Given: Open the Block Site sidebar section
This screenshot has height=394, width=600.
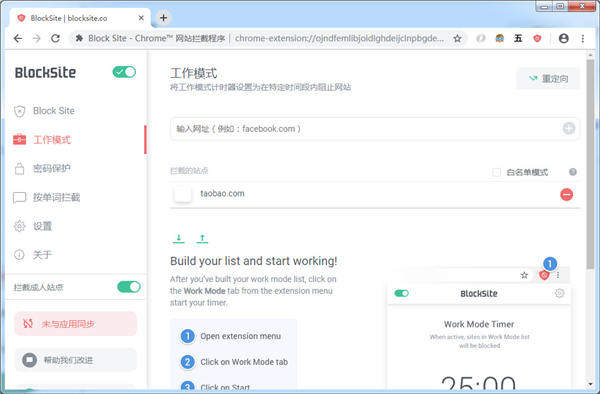Looking at the screenshot, I should pyautogui.click(x=54, y=111).
